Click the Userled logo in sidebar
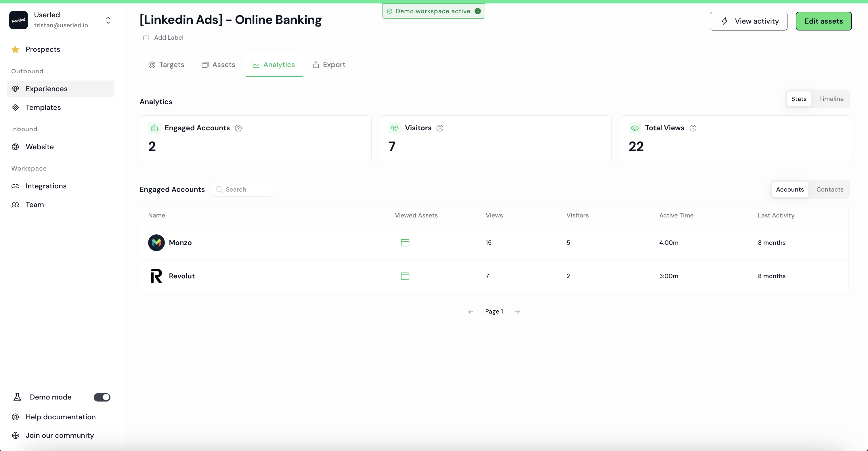Screen dimensions: 868x451 click(x=18, y=20)
